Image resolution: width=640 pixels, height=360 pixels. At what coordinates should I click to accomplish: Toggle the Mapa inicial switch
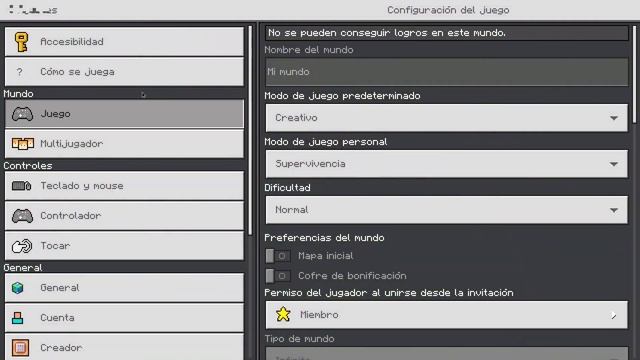[x=278, y=256]
